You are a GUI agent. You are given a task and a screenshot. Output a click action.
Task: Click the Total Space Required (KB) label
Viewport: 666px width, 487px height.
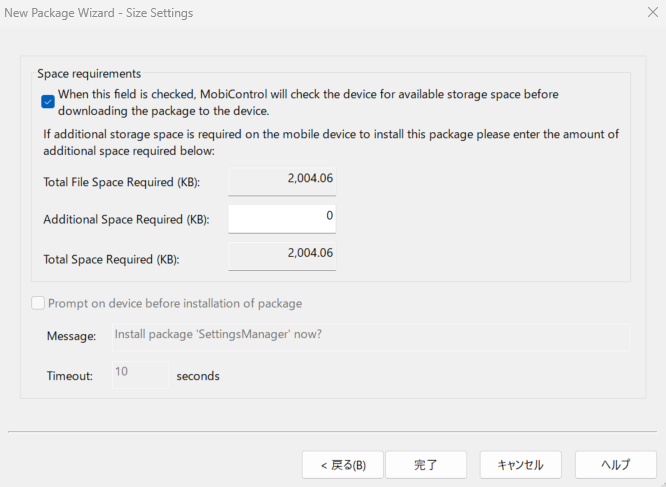pyautogui.click(x=111, y=259)
